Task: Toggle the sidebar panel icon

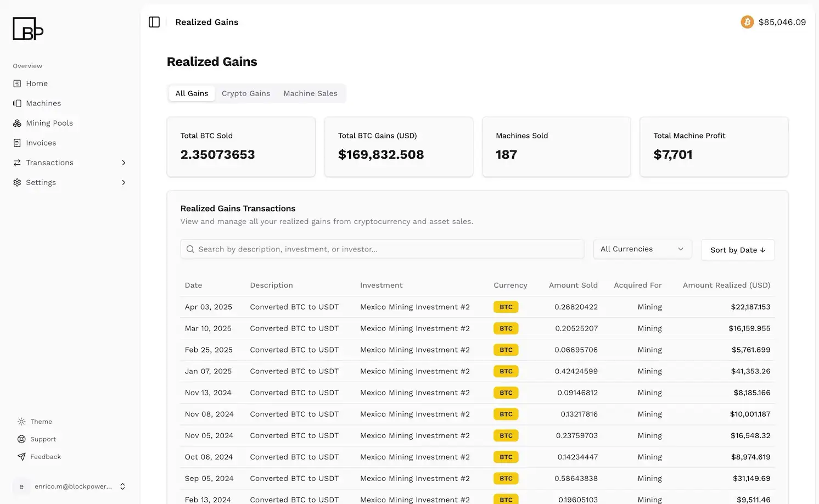Action: (154, 22)
